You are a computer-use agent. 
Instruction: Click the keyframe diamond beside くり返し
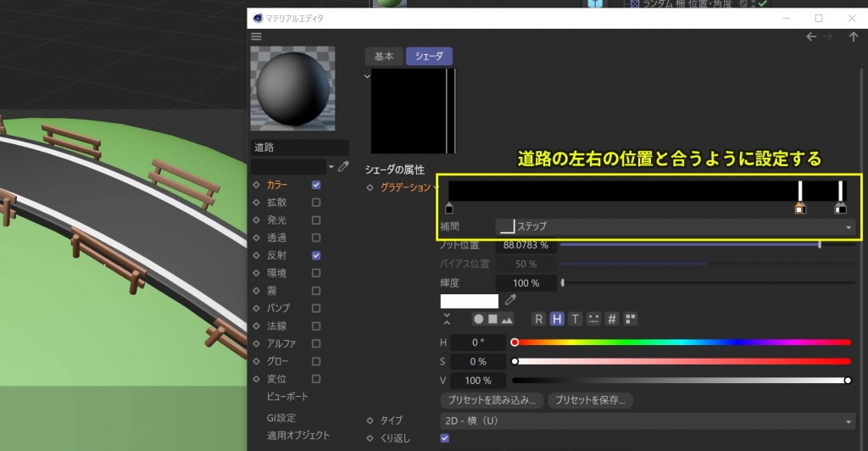click(x=370, y=438)
